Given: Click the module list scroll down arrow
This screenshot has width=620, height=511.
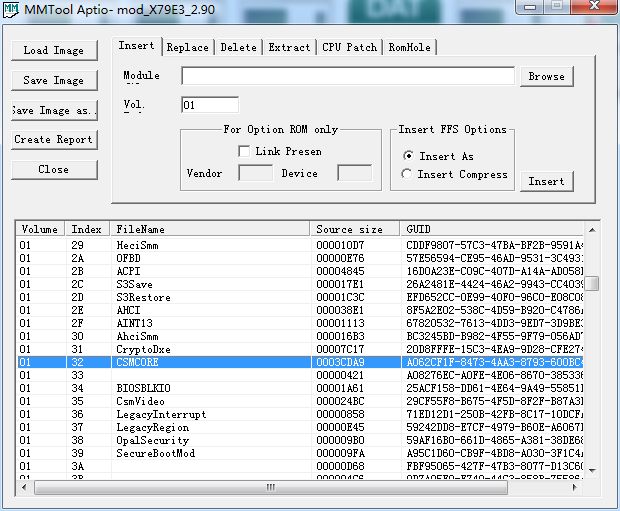Looking at the screenshot, I should pos(592,470).
